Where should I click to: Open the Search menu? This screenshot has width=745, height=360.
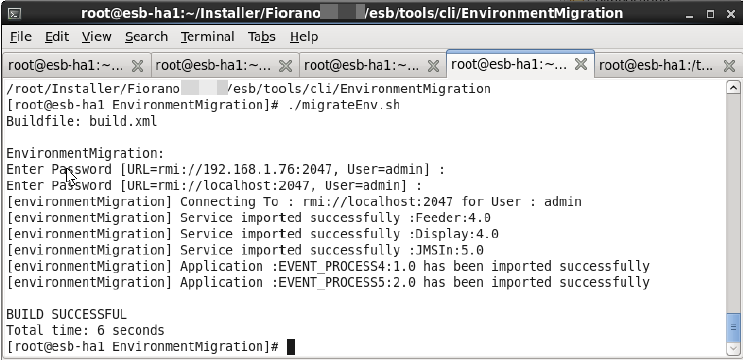146,37
